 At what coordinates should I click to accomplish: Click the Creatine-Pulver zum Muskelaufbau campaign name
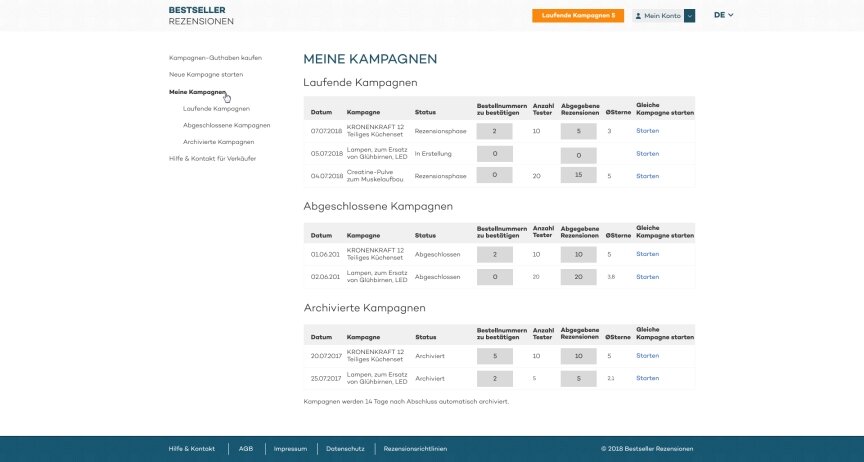coord(375,176)
